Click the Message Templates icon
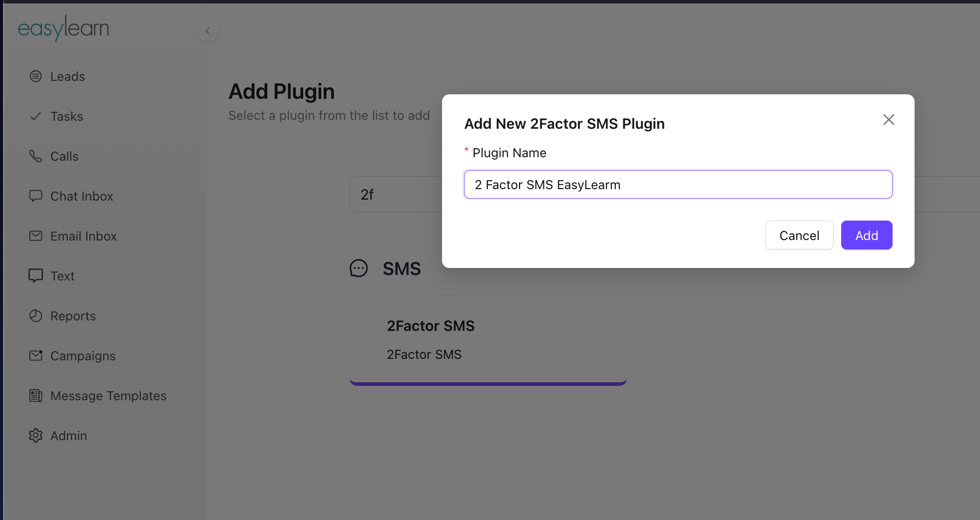The height and width of the screenshot is (520, 980). (x=35, y=396)
